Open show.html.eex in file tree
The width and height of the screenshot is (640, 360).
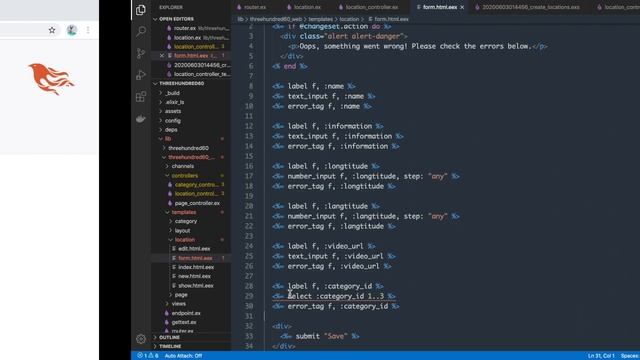coord(196,286)
